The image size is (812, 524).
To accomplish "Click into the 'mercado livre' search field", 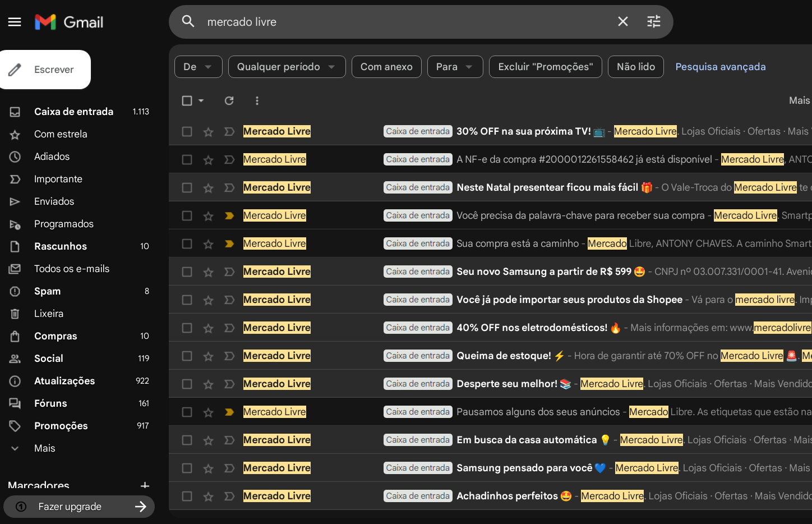I will coord(393,22).
